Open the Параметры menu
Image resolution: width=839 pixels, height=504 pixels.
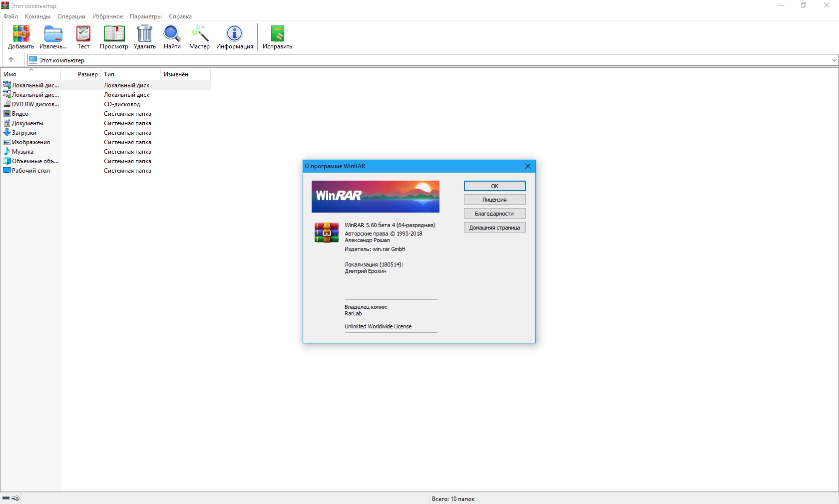point(146,16)
